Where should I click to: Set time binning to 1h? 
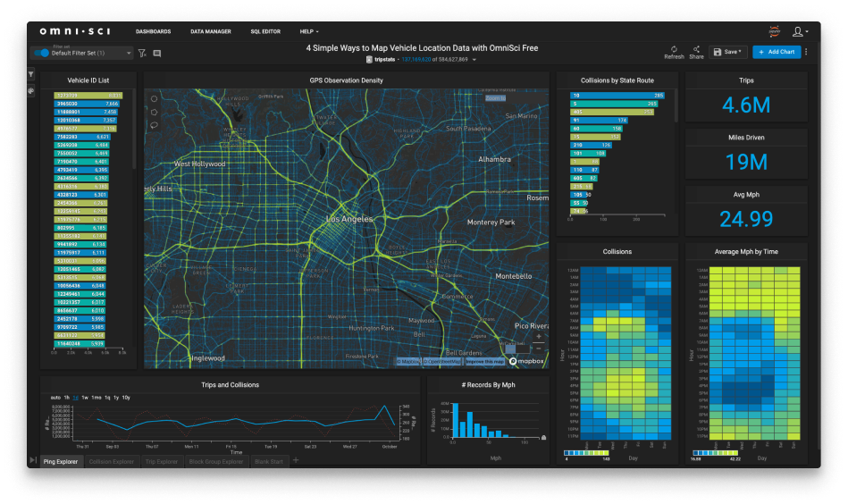[66, 398]
